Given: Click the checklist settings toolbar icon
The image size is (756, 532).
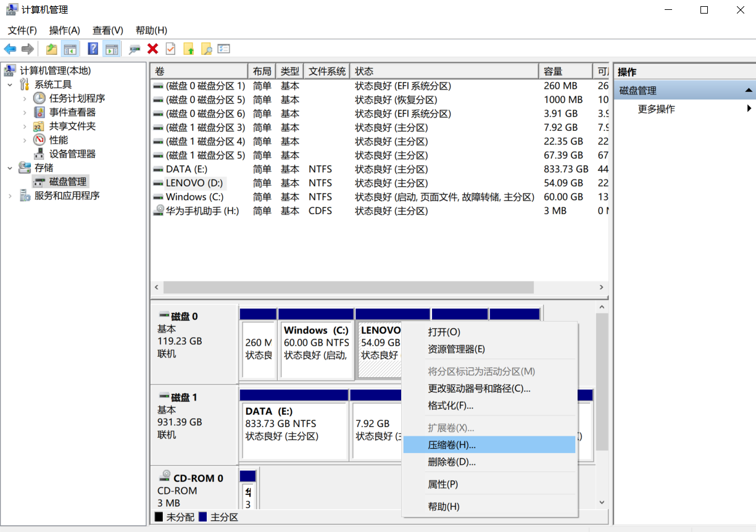Looking at the screenshot, I should coord(223,49).
